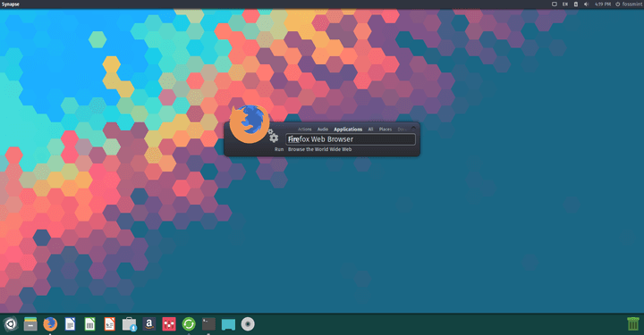Open the Ubuntu Budgie menu launcher in dock

click(x=11, y=324)
